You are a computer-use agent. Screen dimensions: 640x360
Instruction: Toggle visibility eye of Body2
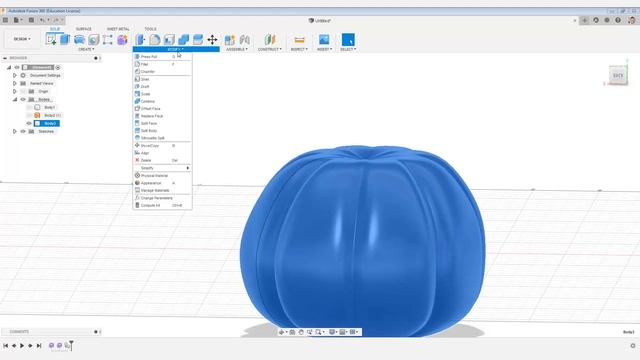coord(29,116)
